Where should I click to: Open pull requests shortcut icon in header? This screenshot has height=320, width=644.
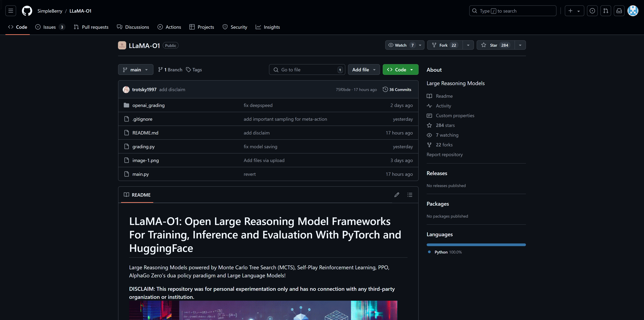(x=606, y=11)
